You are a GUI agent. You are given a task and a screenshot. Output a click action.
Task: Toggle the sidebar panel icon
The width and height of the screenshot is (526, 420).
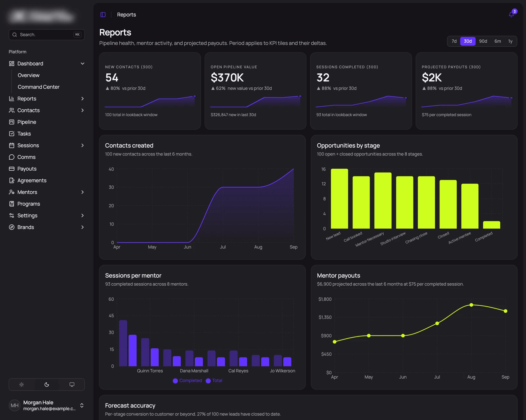click(103, 14)
